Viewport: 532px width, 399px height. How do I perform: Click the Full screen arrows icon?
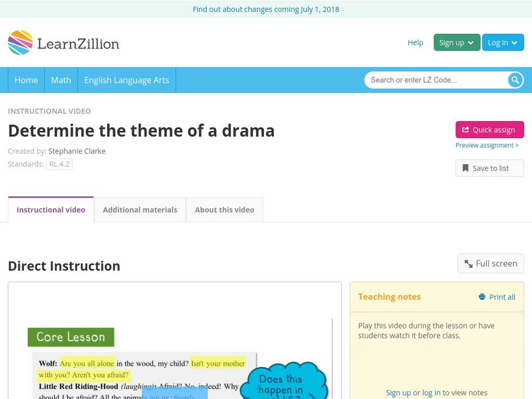click(468, 263)
